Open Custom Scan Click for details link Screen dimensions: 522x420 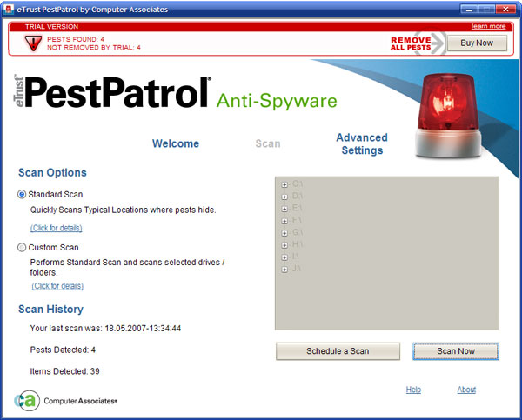pos(57,286)
